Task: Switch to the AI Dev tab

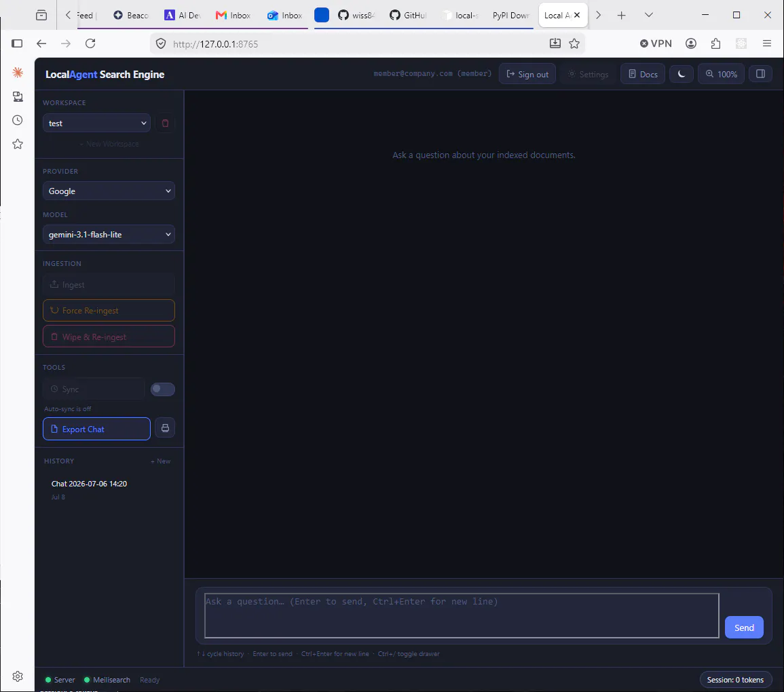Action: pyautogui.click(x=183, y=15)
